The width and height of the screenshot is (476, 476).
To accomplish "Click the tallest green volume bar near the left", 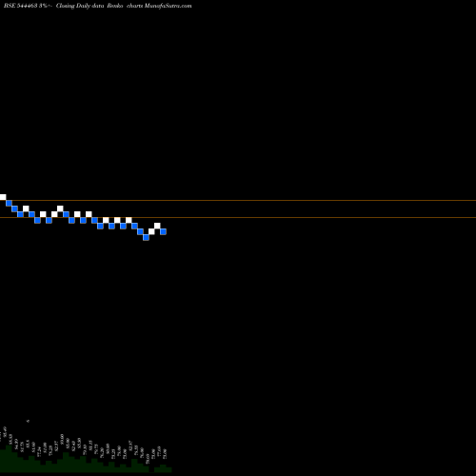I will pyautogui.click(x=9, y=459).
